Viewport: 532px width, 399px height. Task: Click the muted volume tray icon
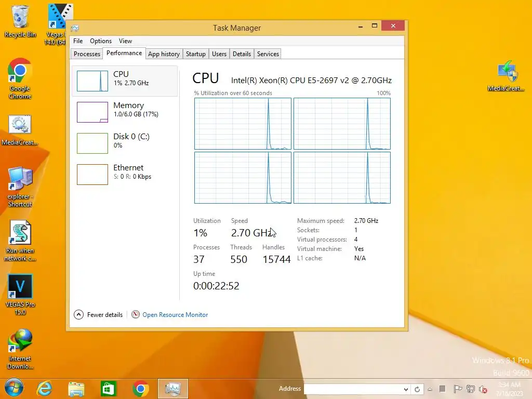[x=483, y=389]
